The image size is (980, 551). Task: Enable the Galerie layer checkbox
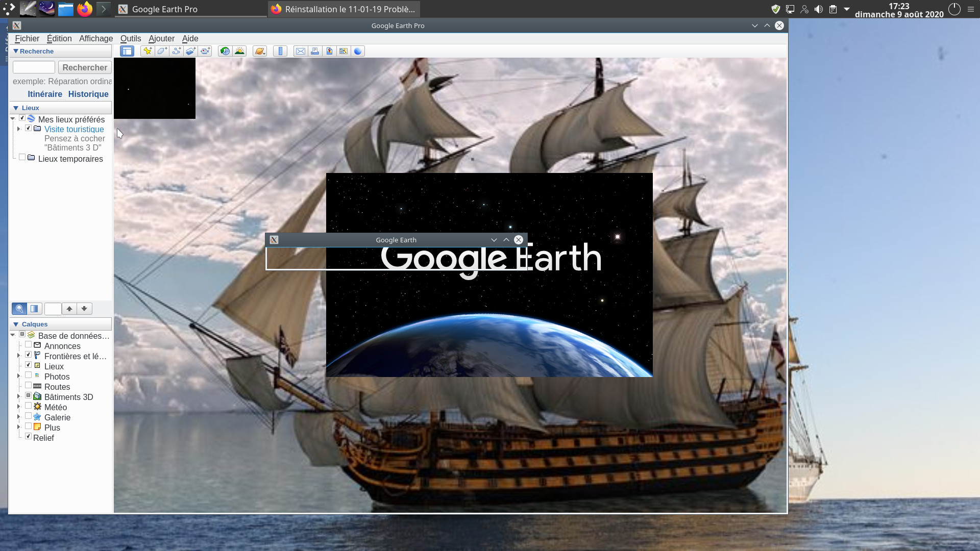[28, 416]
